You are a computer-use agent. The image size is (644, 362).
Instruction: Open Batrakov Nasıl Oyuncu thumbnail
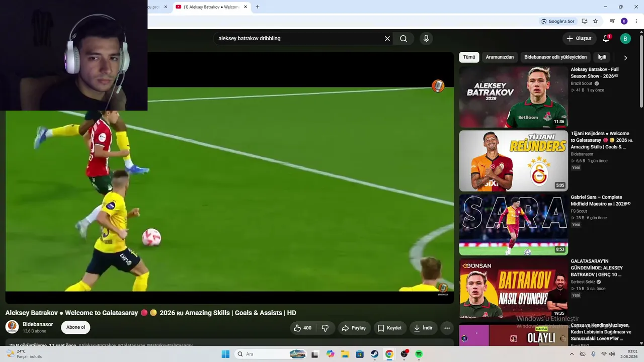(513, 289)
